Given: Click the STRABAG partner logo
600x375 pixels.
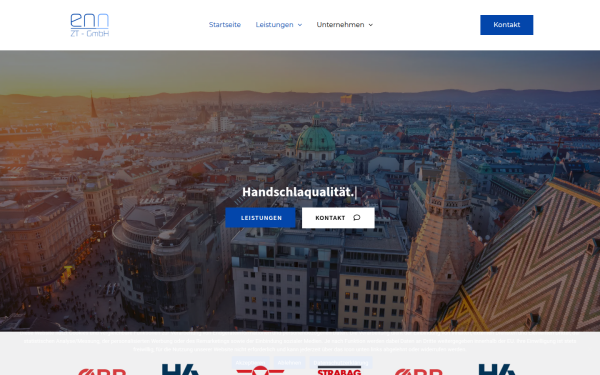Looking at the screenshot, I should click(x=339, y=371).
